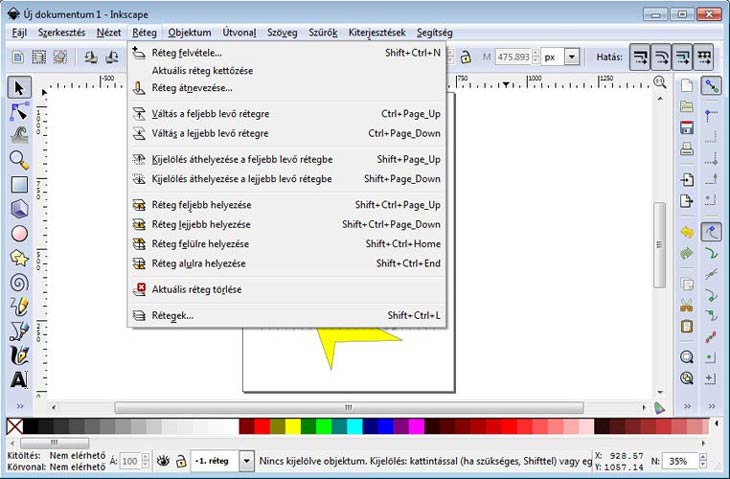
Task: Click 'Aktuális réteg törlése' menu entry
Action: tap(196, 290)
